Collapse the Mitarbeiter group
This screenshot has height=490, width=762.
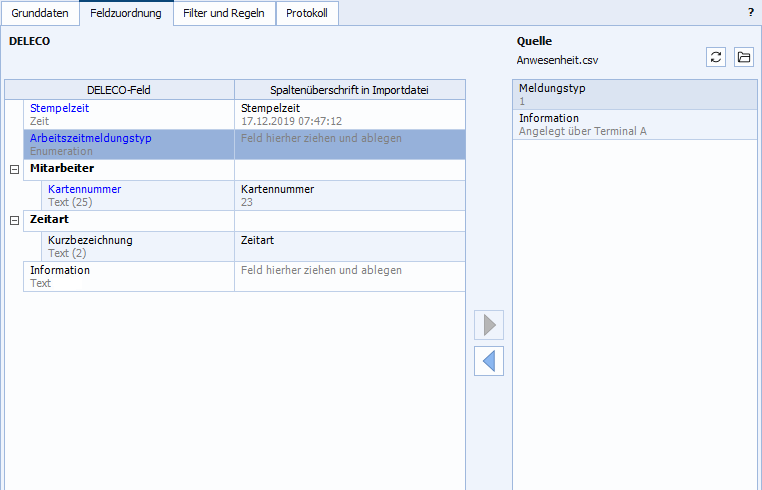click(14, 169)
